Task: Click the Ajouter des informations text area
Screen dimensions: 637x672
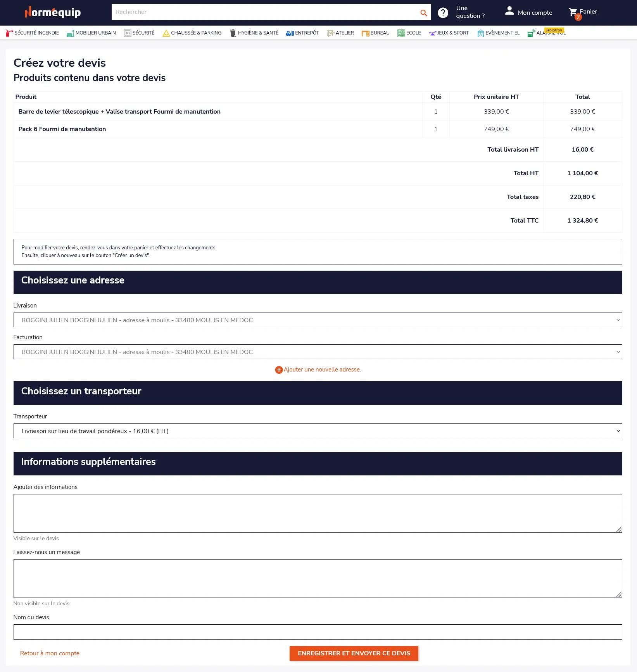Action: [x=318, y=513]
